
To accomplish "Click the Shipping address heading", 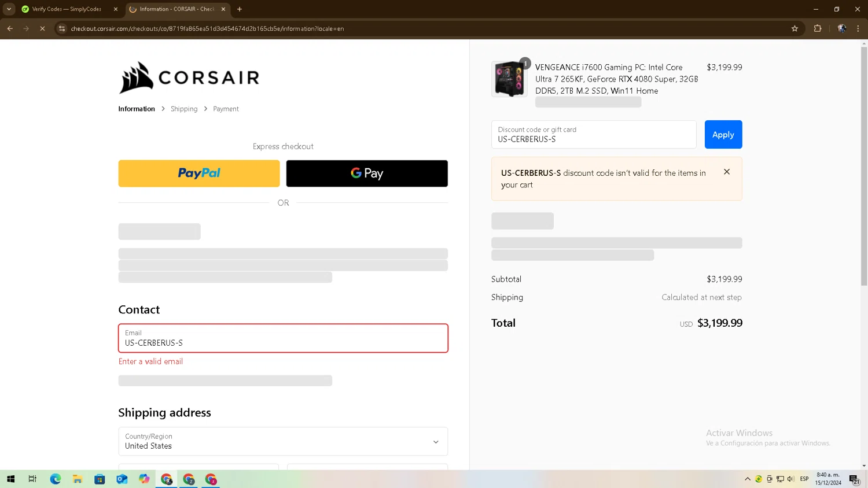I will tap(164, 413).
